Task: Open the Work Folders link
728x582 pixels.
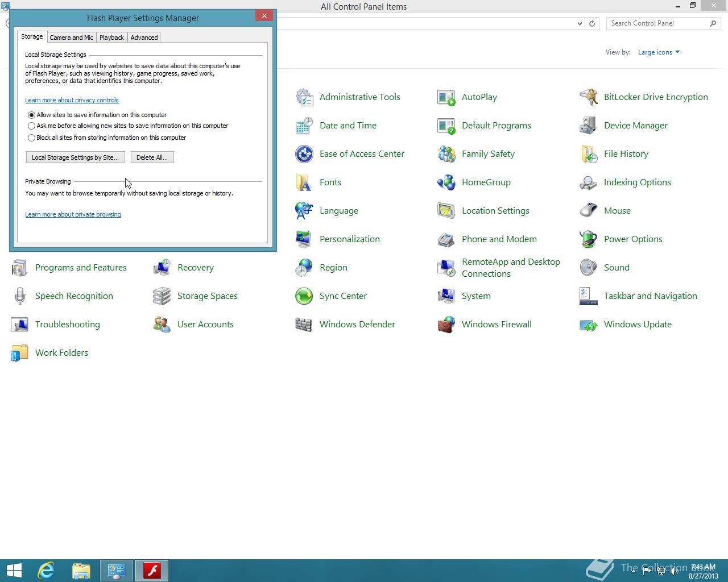Action: pyautogui.click(x=61, y=353)
